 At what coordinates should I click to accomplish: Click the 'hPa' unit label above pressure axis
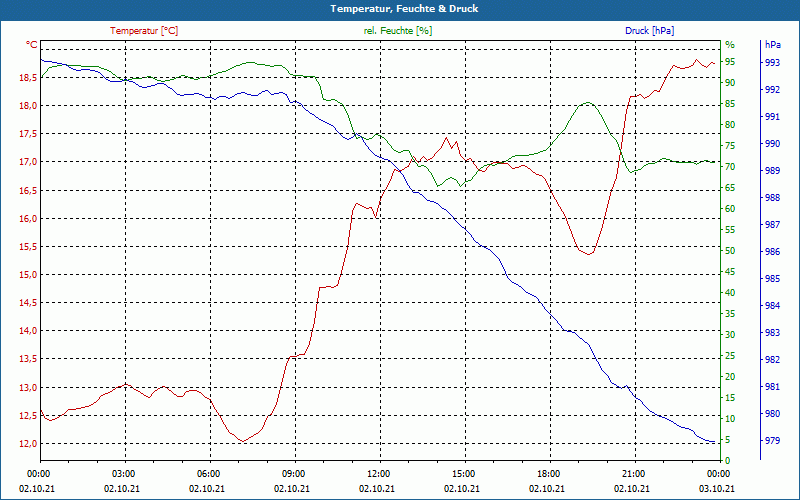click(x=772, y=45)
